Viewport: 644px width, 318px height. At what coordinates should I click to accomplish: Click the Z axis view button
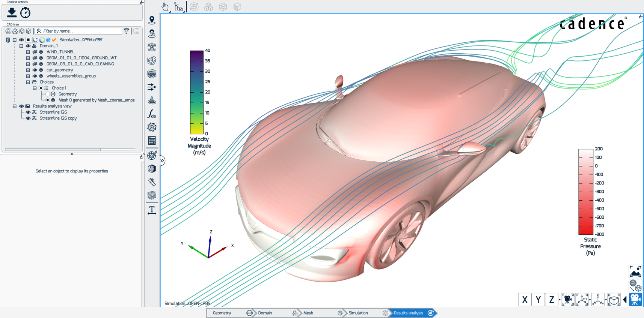pyautogui.click(x=551, y=300)
